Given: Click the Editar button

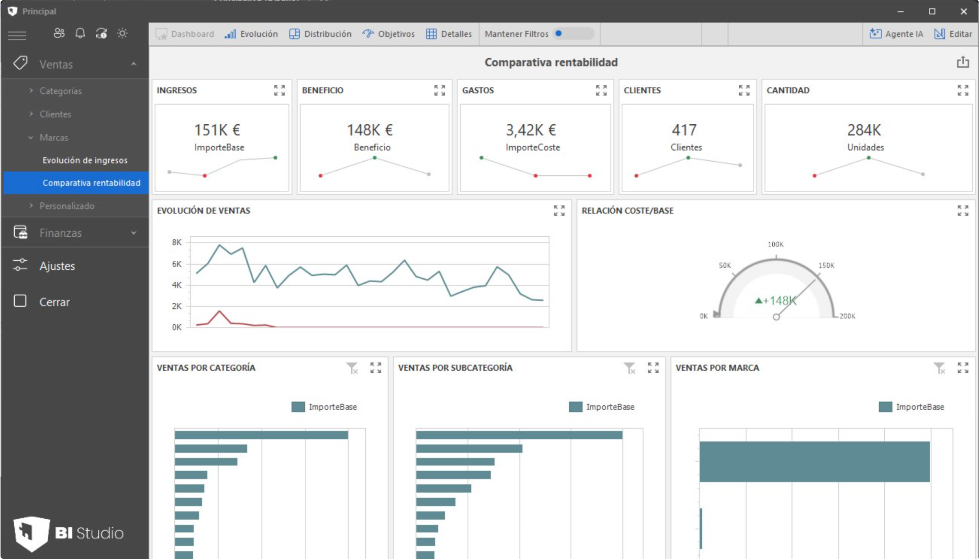Looking at the screenshot, I should tap(953, 34).
